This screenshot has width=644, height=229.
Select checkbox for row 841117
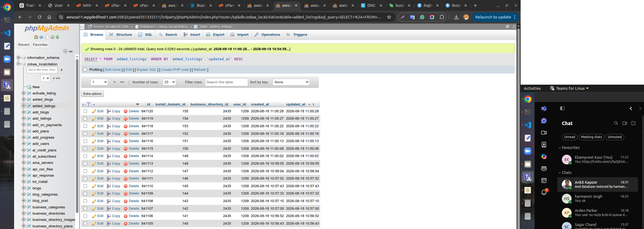point(85,134)
